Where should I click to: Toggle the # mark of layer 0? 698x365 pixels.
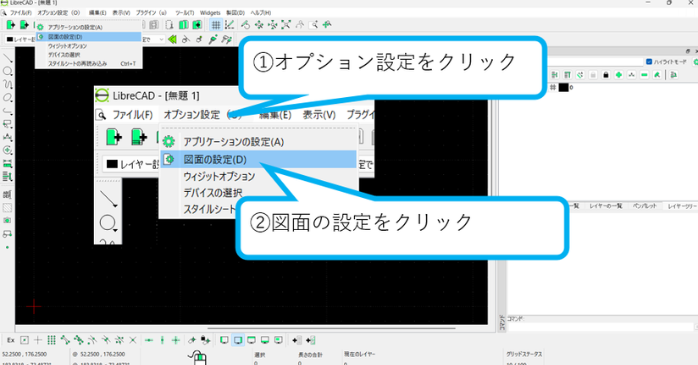click(553, 87)
